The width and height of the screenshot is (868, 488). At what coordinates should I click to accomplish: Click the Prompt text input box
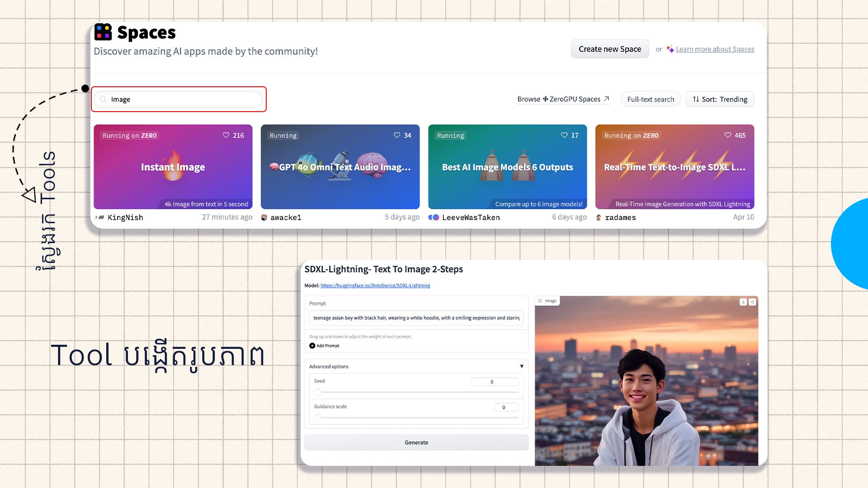[416, 318]
